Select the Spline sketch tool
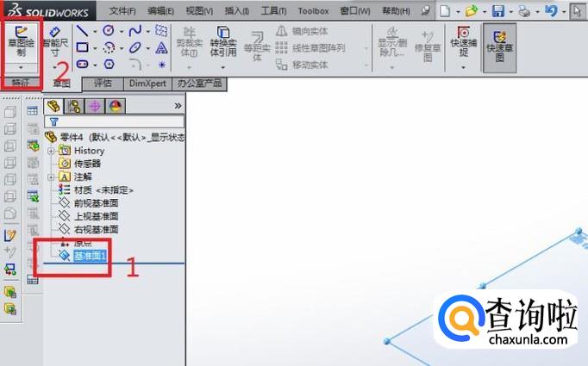The height and width of the screenshot is (366, 588). pyautogui.click(x=135, y=31)
